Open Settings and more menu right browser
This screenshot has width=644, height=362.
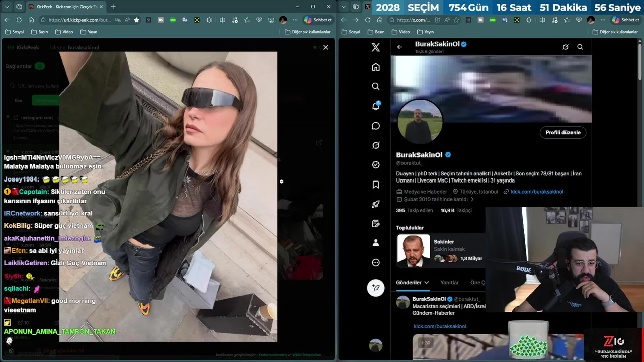point(603,20)
